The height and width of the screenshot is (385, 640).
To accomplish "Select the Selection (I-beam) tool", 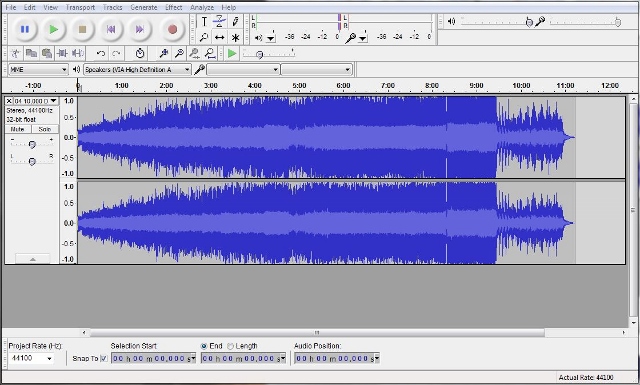I will (x=204, y=22).
